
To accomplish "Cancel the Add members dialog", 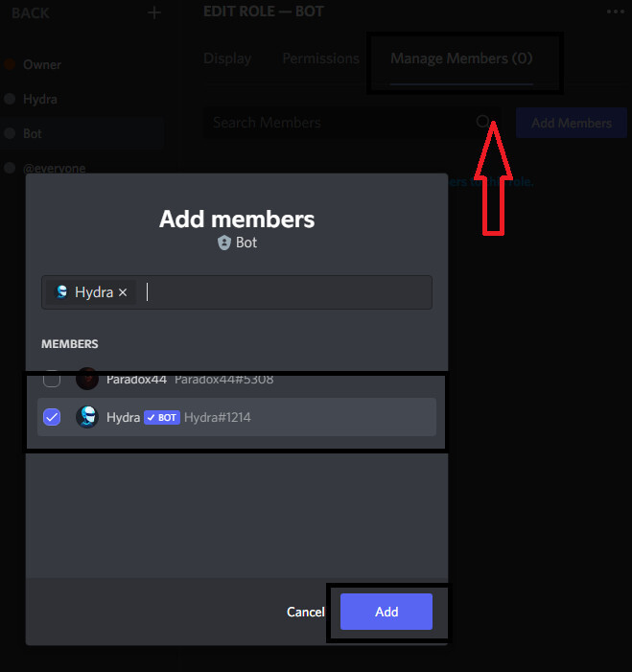I will (x=305, y=612).
